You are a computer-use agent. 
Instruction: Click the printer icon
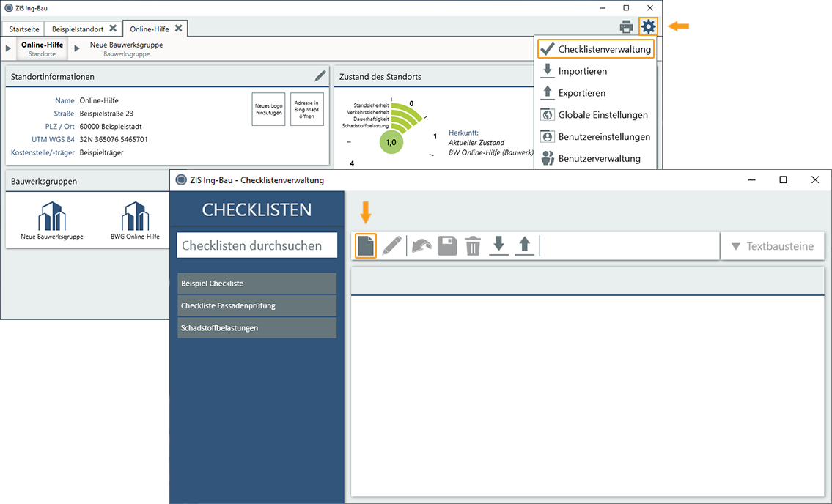pyautogui.click(x=626, y=27)
